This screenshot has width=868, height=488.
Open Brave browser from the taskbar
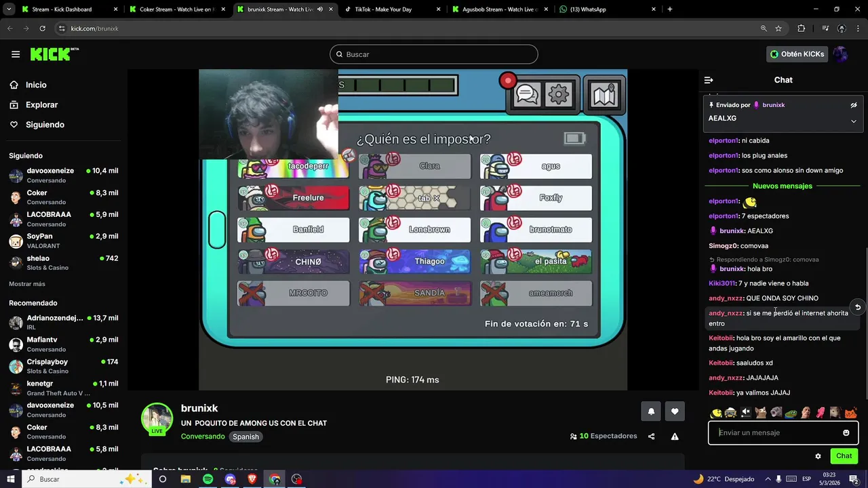(252, 479)
